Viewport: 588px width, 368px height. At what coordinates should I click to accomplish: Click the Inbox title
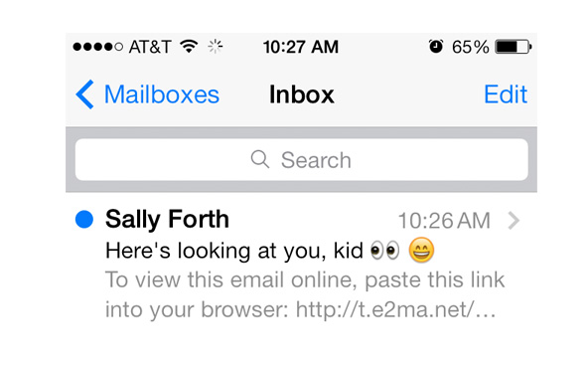click(x=302, y=94)
